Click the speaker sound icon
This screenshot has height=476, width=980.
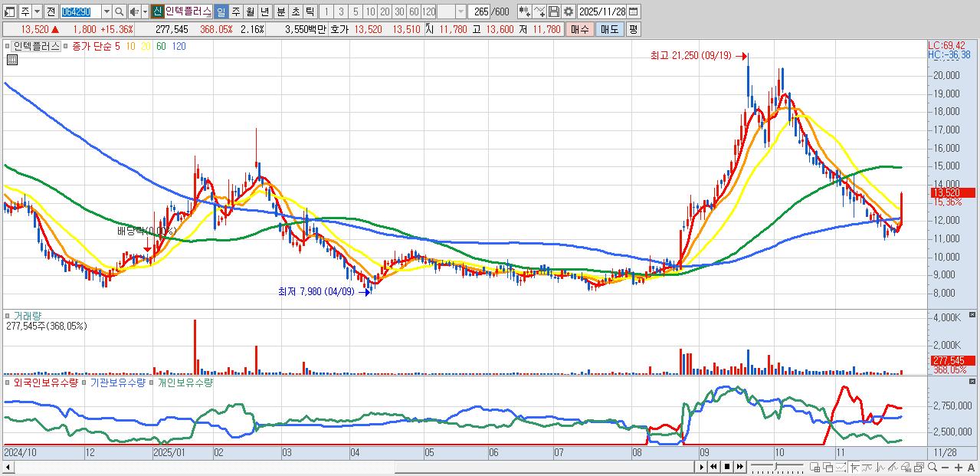pos(134,11)
